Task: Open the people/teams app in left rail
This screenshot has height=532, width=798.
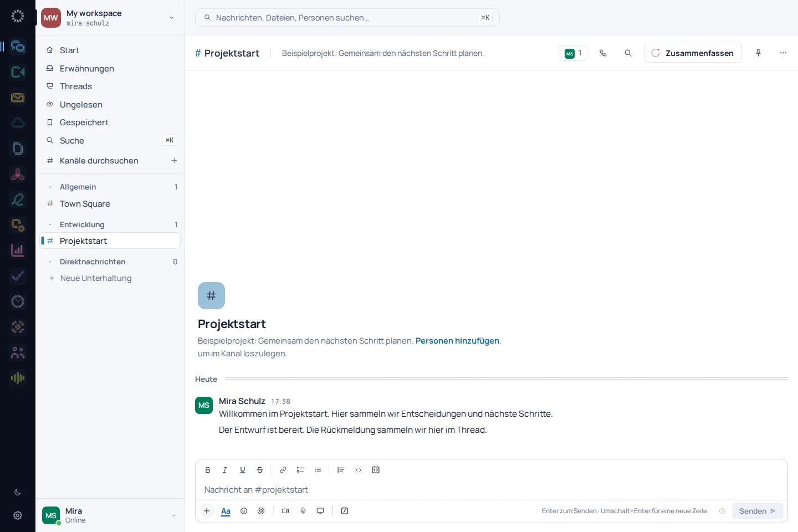Action: point(18,352)
